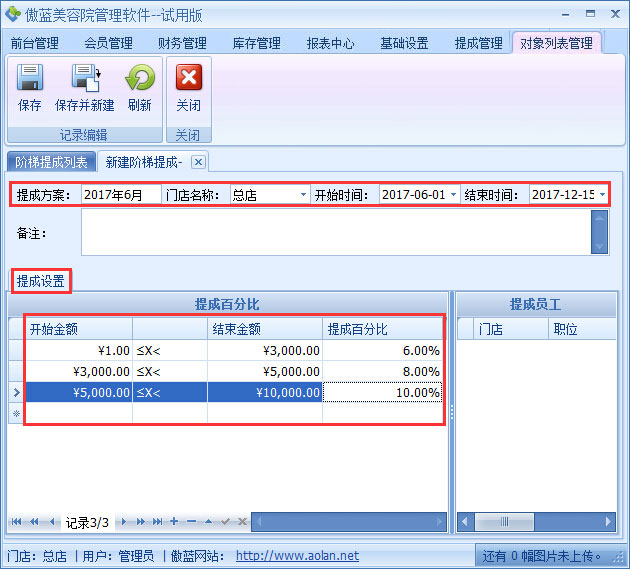Select the 8.00% percentage cell
The image size is (630, 569).
click(382, 371)
